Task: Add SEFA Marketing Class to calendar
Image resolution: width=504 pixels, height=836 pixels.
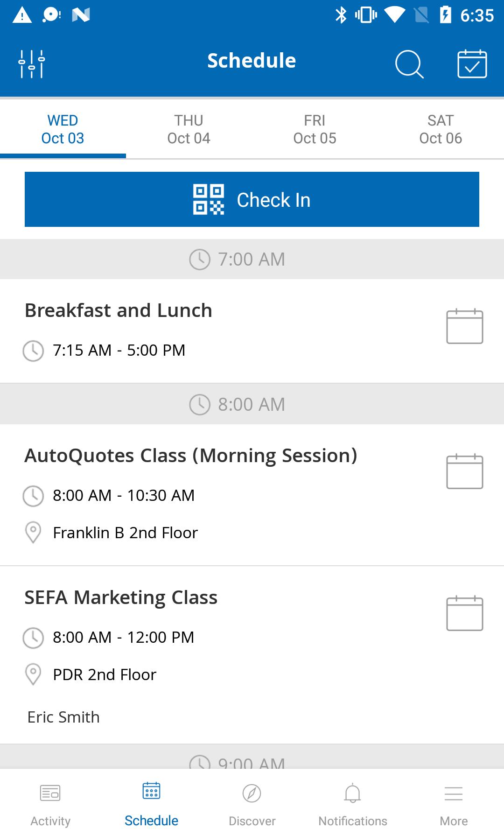Action: (x=464, y=613)
